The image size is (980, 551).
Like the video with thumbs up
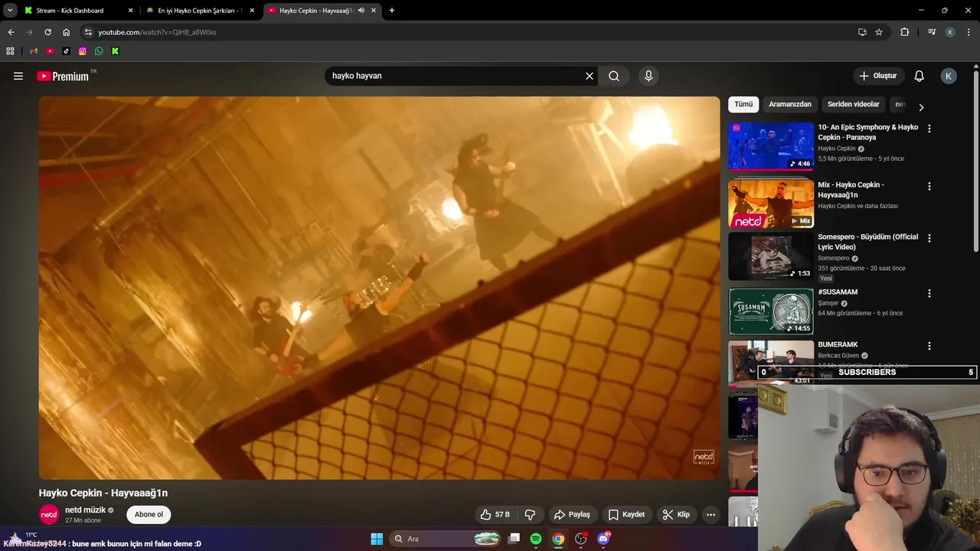point(495,514)
